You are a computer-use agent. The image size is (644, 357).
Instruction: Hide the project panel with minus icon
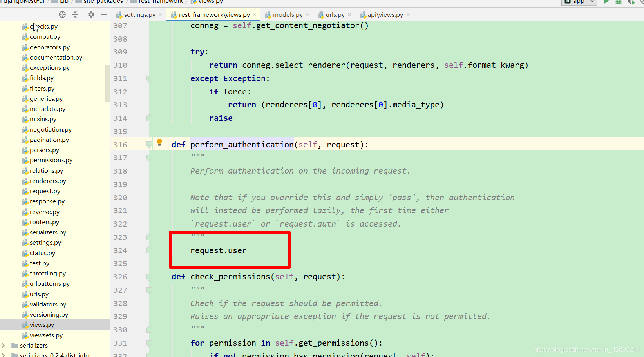coord(104,14)
